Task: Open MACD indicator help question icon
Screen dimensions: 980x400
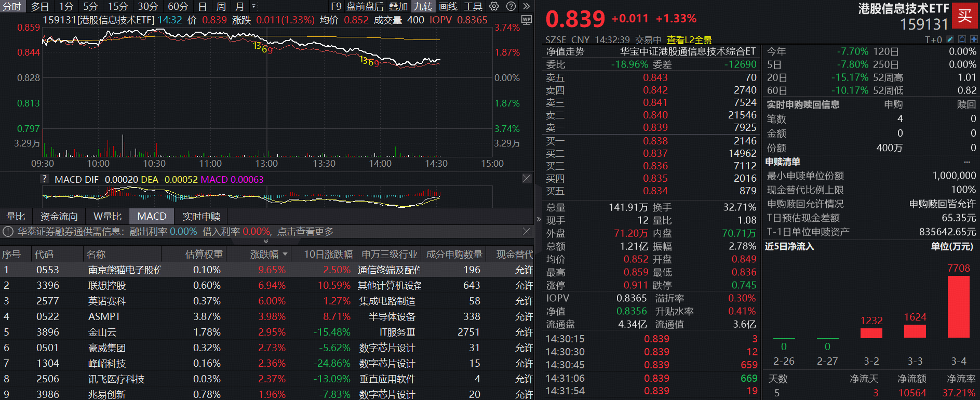Action: point(45,179)
